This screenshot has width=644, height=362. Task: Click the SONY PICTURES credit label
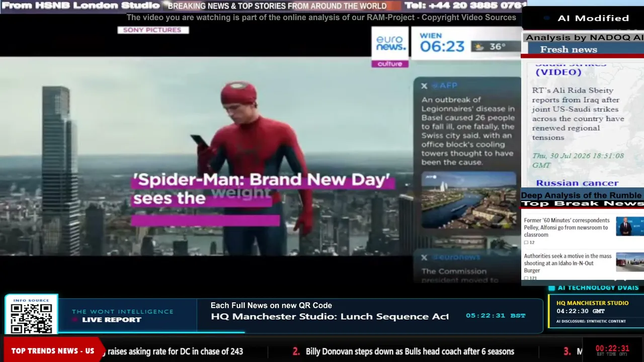[x=153, y=30]
